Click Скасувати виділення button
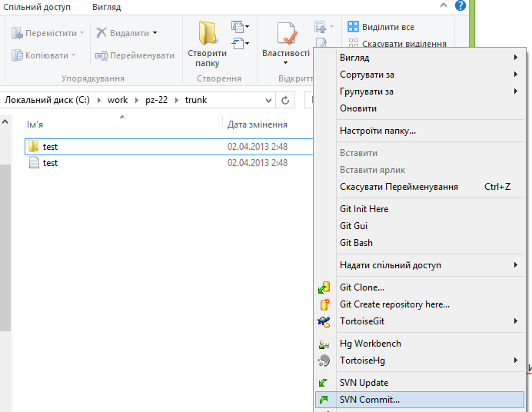532x412 pixels. (397, 43)
